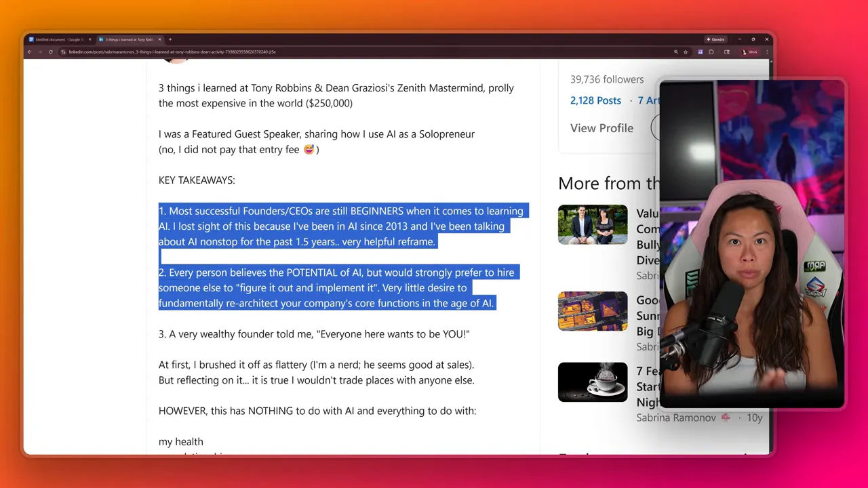Screen dimensions: 868x488
Task: Click the coffee cup article thumbnail
Action: 593,382
